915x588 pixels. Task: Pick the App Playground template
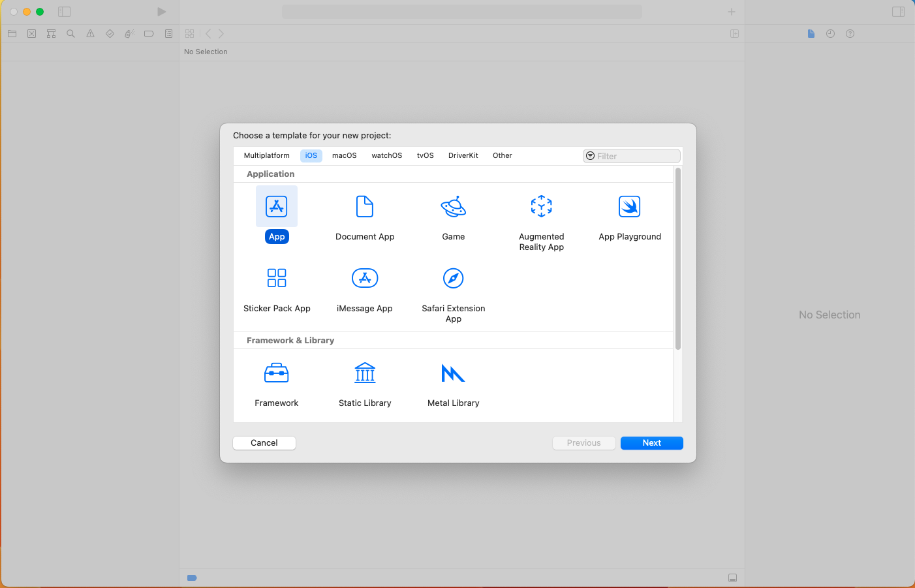point(629,207)
